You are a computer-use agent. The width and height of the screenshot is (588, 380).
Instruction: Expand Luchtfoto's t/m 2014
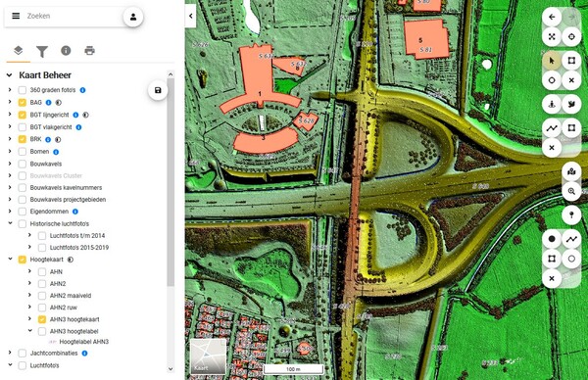(x=29, y=235)
